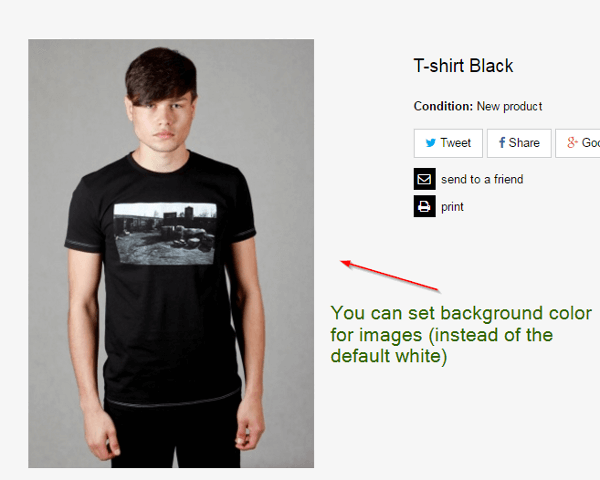Click the red annotation arrow

384,275
